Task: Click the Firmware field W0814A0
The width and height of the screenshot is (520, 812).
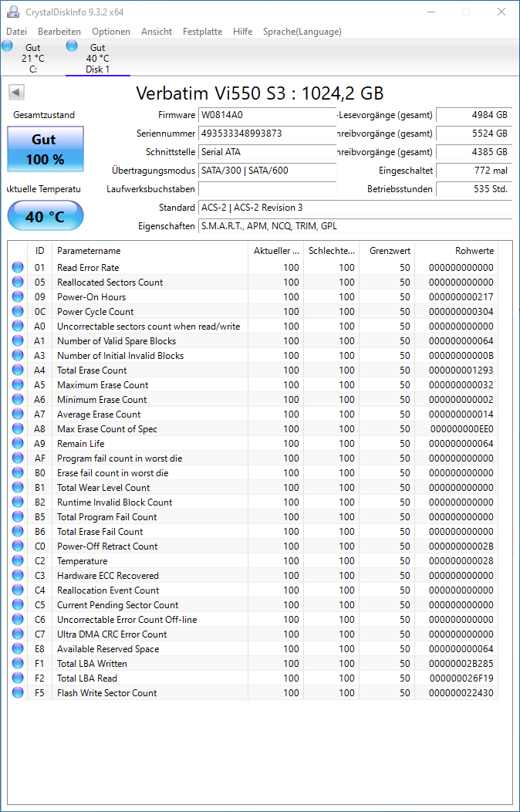Action: (268, 115)
